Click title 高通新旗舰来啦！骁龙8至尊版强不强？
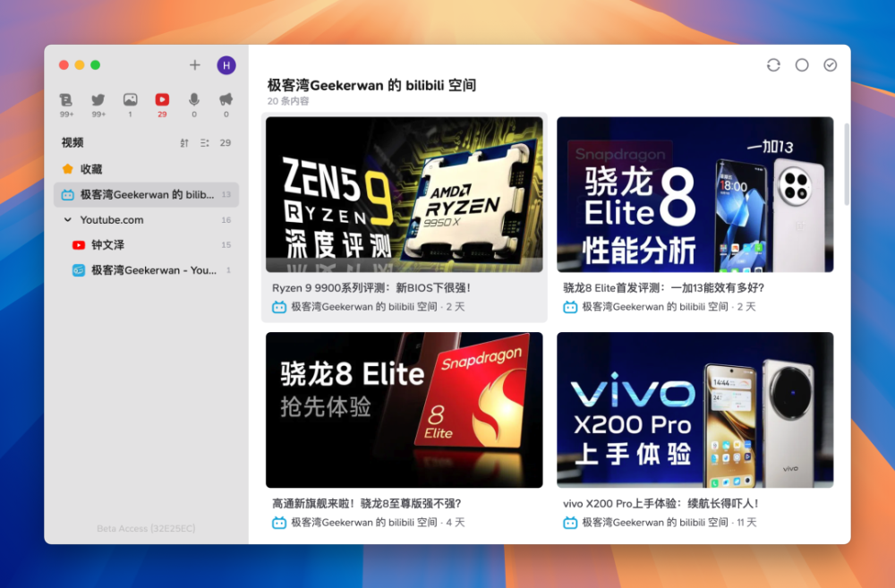 (366, 504)
